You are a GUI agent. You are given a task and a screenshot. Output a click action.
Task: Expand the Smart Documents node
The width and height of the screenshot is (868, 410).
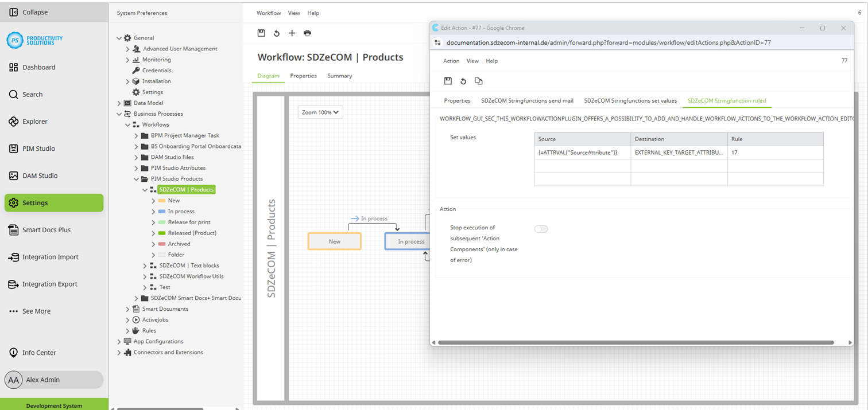pyautogui.click(x=127, y=309)
